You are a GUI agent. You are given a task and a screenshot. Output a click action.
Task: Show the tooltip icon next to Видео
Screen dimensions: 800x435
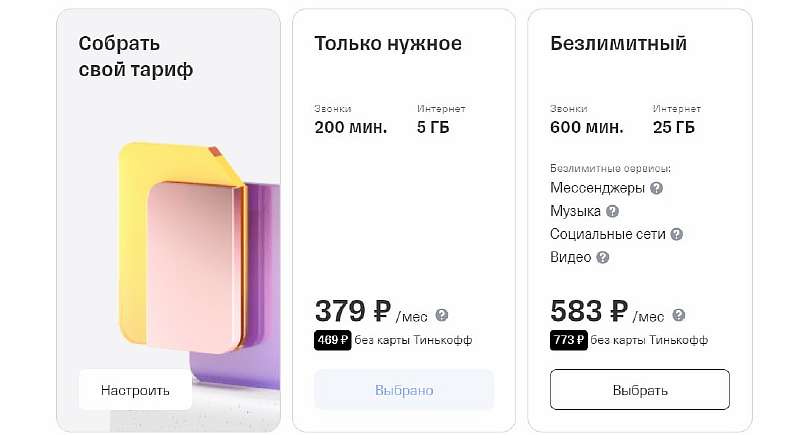[x=602, y=257]
